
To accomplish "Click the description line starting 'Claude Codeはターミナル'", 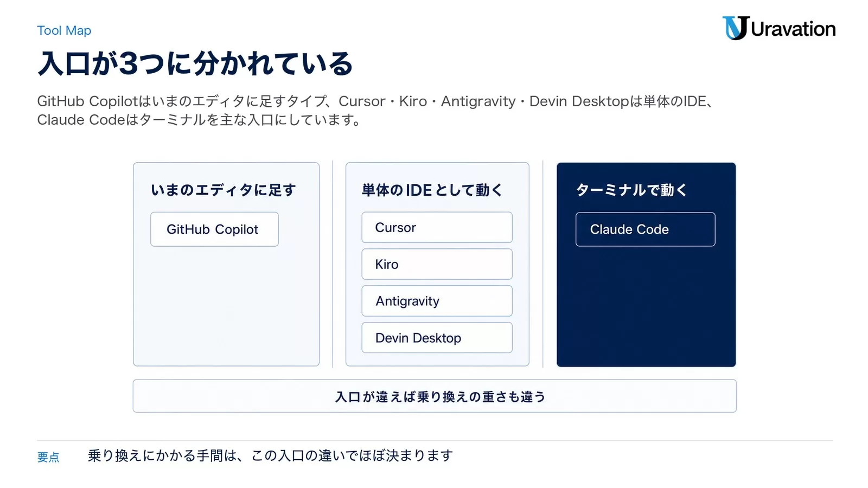I will pos(199,120).
